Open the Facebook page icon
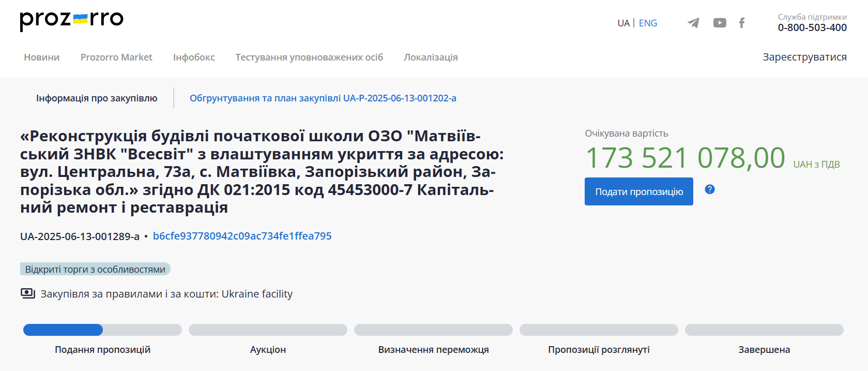Image resolution: width=868 pixels, height=371 pixels. (742, 23)
